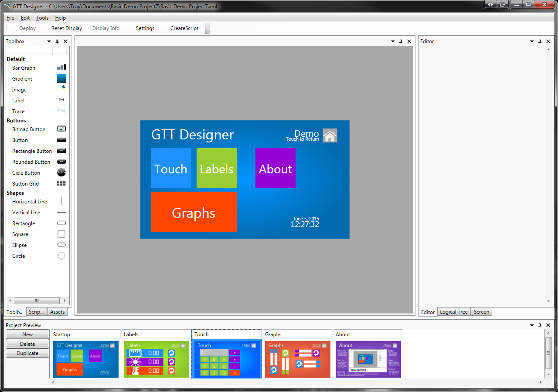Image resolution: width=558 pixels, height=392 pixels.
Task: Click Display Info in the toolbar
Action: pos(106,28)
